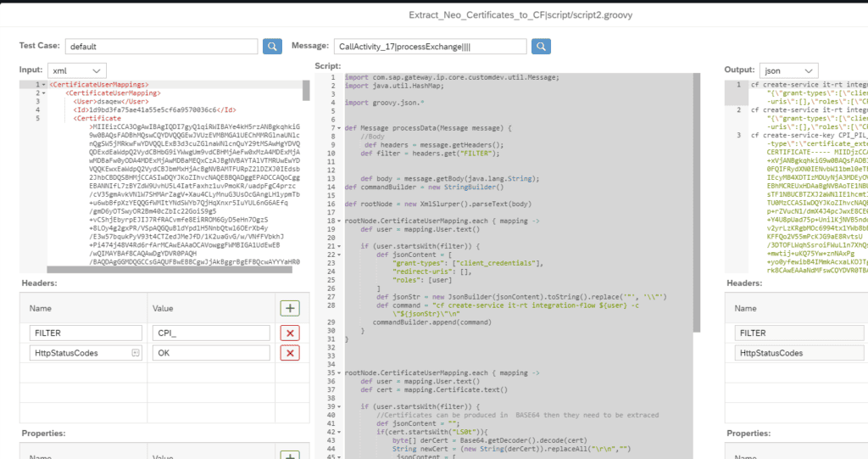Collapse the CertificateUserMappings XML node
This screenshot has height=459, width=868.
tap(44, 85)
